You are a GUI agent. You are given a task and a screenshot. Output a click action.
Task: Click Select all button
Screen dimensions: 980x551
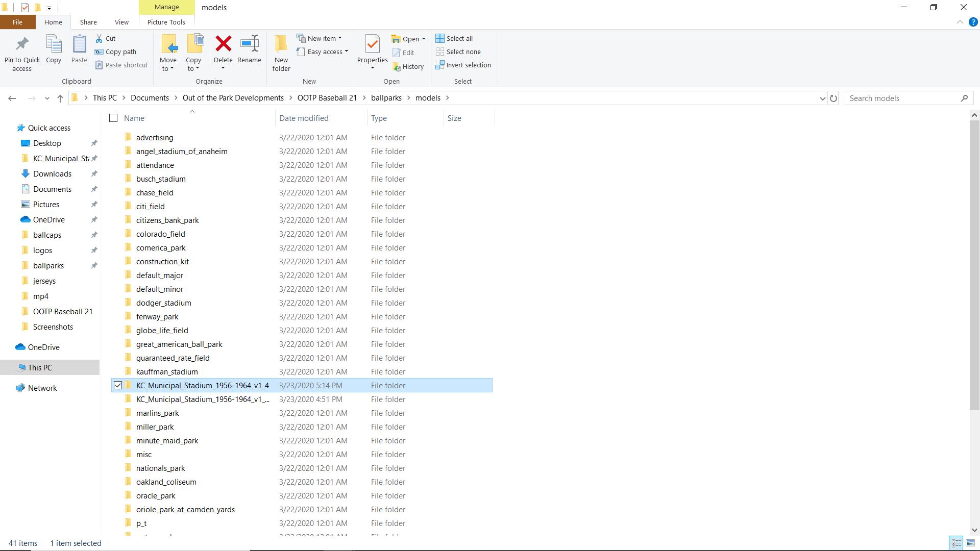(454, 38)
